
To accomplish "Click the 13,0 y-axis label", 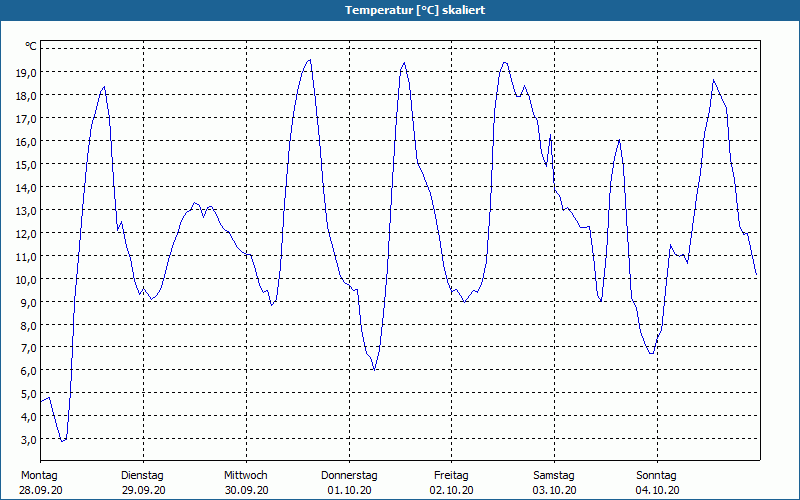I will click(x=26, y=211).
